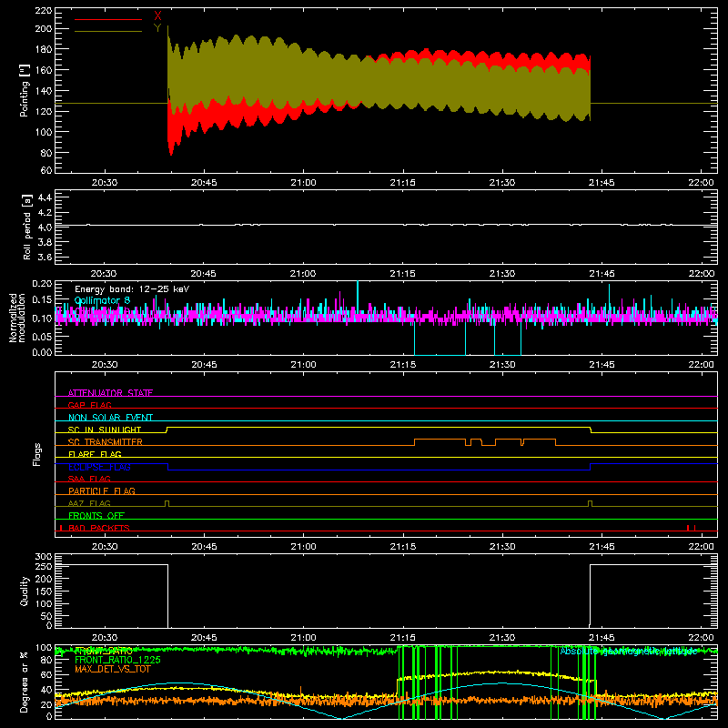
Task: Select the 'Quality' axis title
Action: [x=25, y=591]
